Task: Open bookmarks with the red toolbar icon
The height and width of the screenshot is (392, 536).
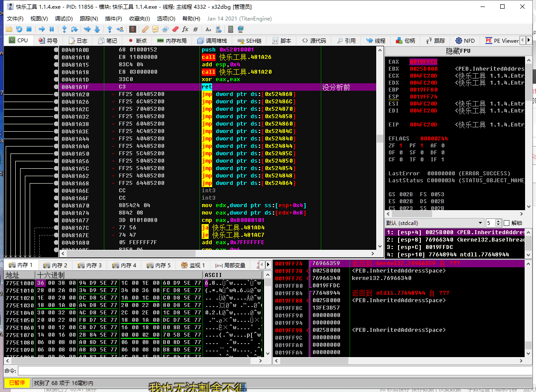Action: (175, 29)
